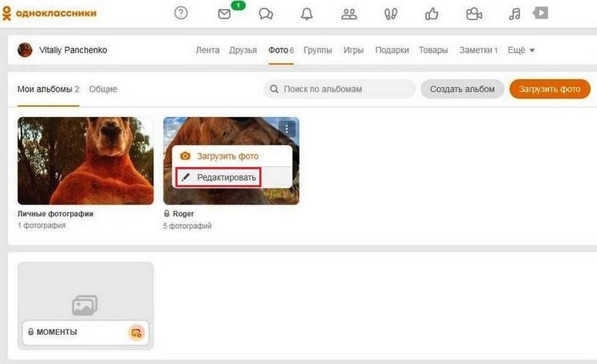Viewport: 597px width, 364px height.
Task: Click the Моменты album label
Action: [x=57, y=332]
